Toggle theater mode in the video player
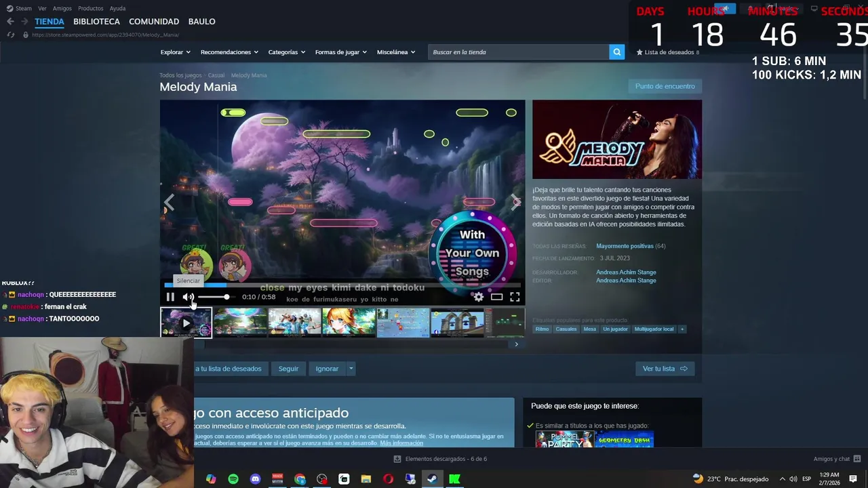 tap(497, 297)
